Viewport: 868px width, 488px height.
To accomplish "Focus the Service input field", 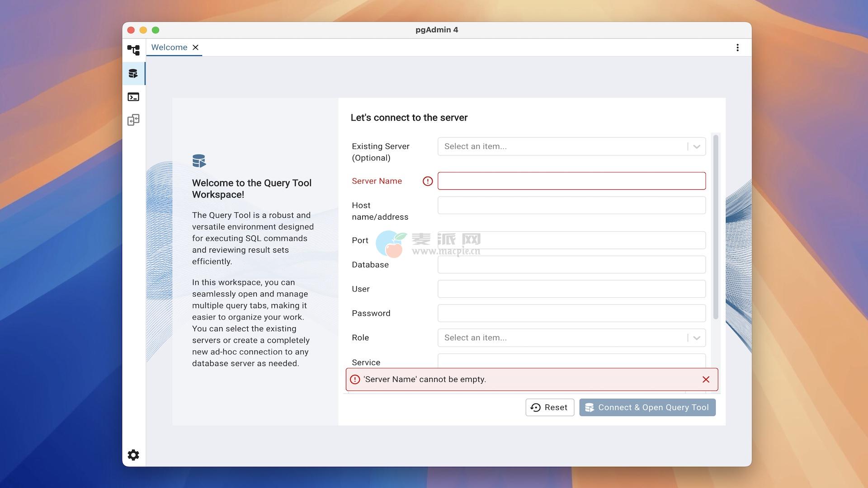I will click(571, 361).
